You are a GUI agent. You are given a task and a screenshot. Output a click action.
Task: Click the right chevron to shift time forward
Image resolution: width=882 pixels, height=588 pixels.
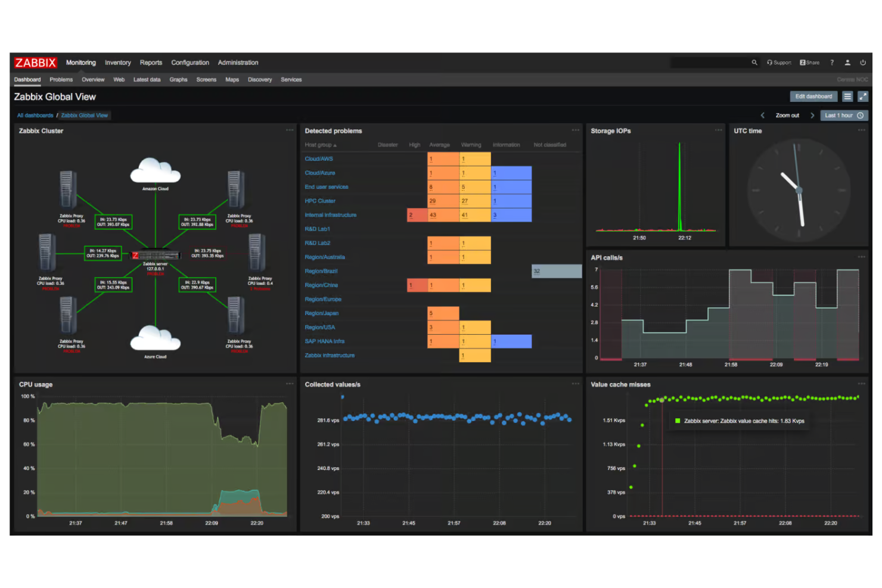pyautogui.click(x=812, y=116)
